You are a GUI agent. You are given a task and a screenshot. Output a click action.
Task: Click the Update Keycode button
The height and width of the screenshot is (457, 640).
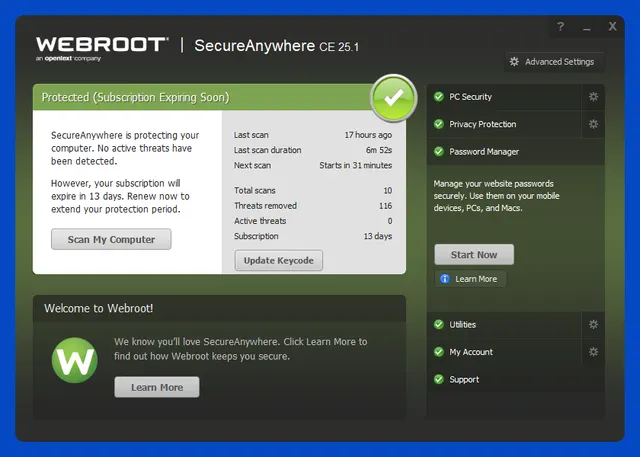(x=278, y=260)
